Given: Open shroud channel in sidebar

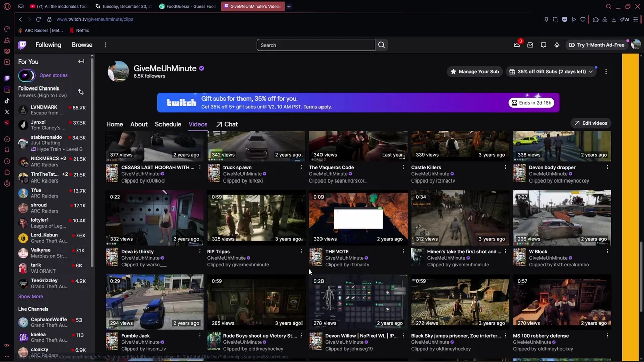Looking at the screenshot, I should 52,208.
